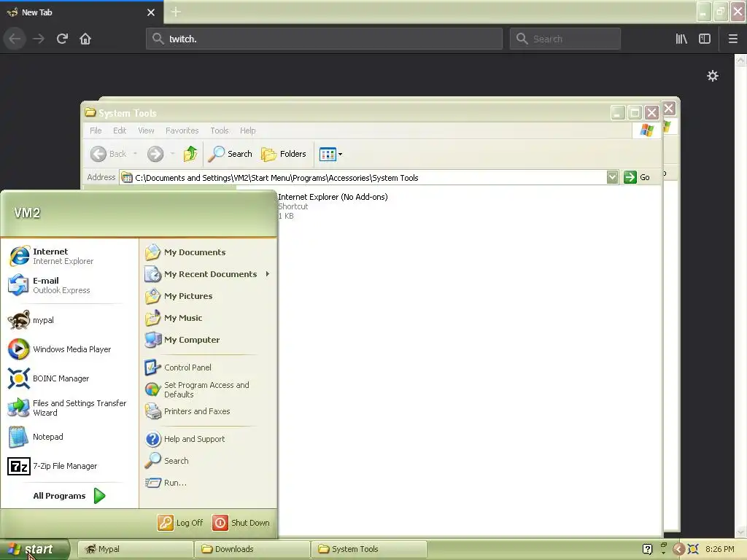Click the explorer Address path field
This screenshot has height=560, width=747.
click(363, 178)
